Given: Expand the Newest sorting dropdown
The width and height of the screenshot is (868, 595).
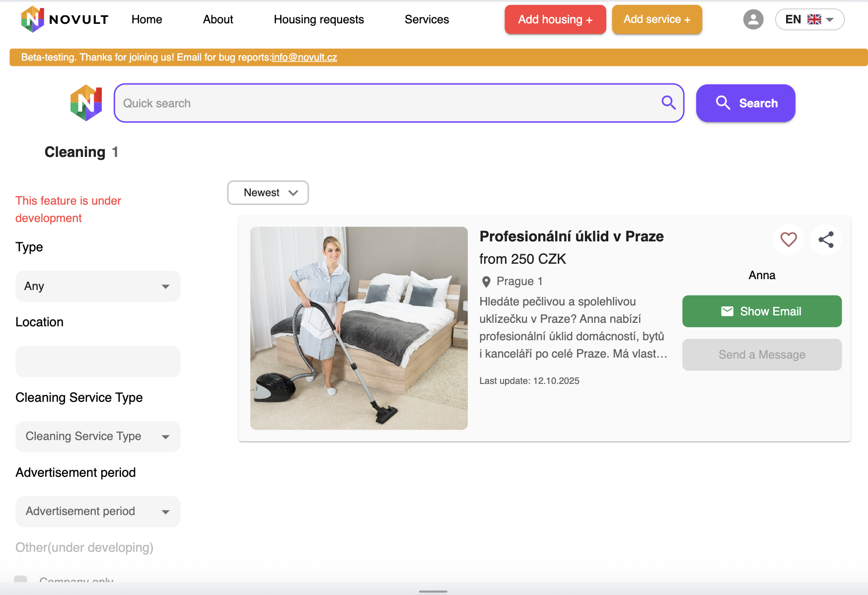Looking at the screenshot, I should point(268,193).
